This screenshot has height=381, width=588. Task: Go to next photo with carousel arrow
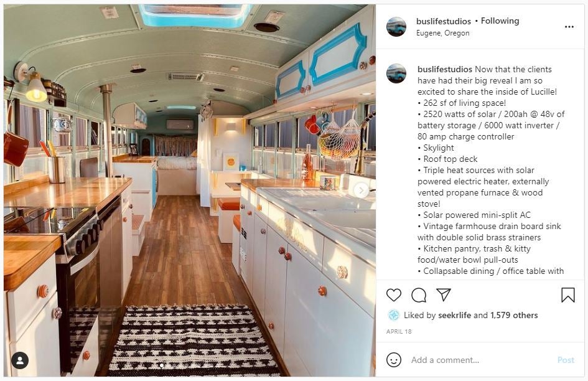tap(361, 190)
